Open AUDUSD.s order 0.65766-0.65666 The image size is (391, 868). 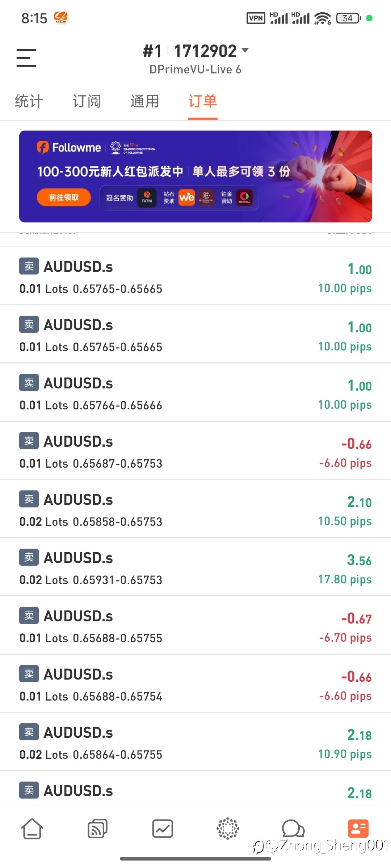(x=195, y=393)
